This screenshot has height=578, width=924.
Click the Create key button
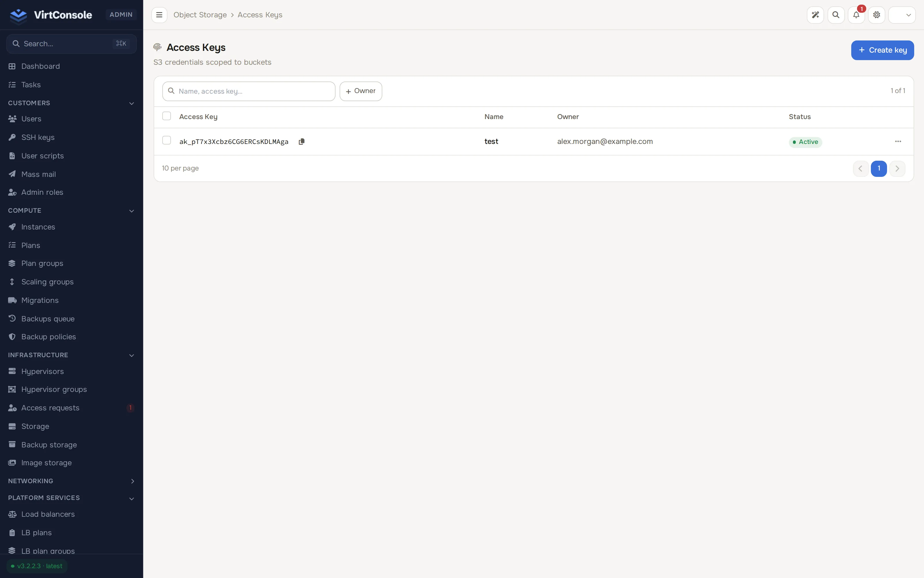click(x=882, y=50)
